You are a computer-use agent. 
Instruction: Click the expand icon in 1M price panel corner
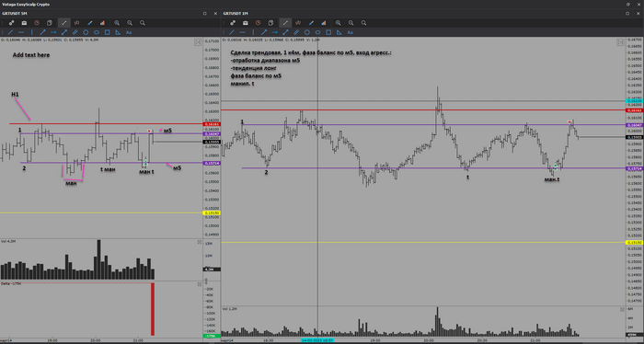(x=620, y=42)
